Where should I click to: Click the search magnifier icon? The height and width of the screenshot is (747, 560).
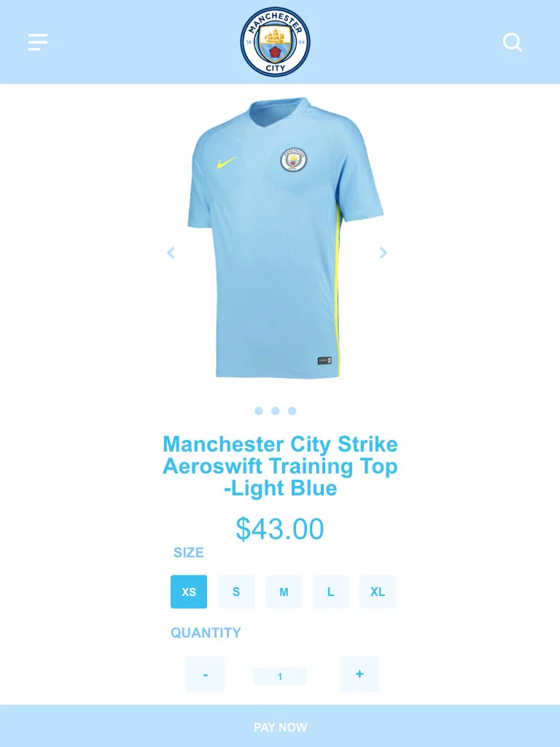click(x=513, y=42)
